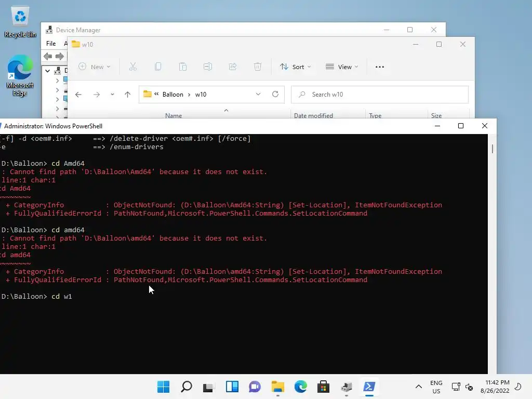Minimize the PowerShell window
Image resolution: width=532 pixels, height=399 pixels.
(x=437, y=126)
